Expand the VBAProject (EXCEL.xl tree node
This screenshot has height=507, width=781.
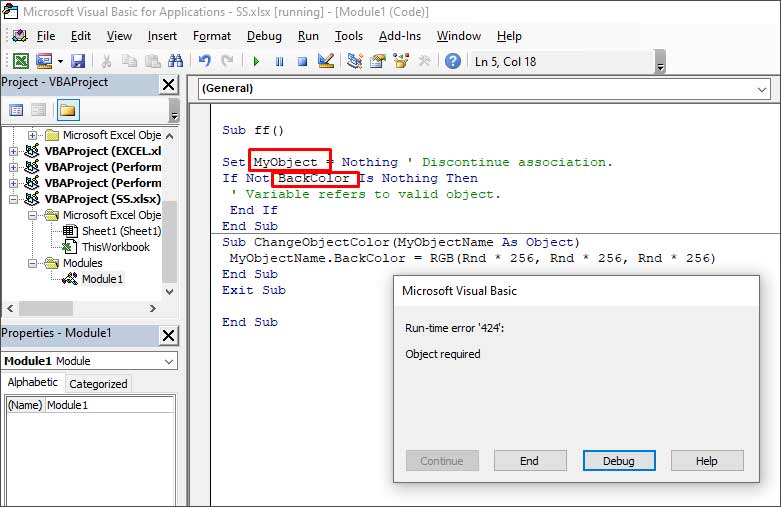[14, 151]
